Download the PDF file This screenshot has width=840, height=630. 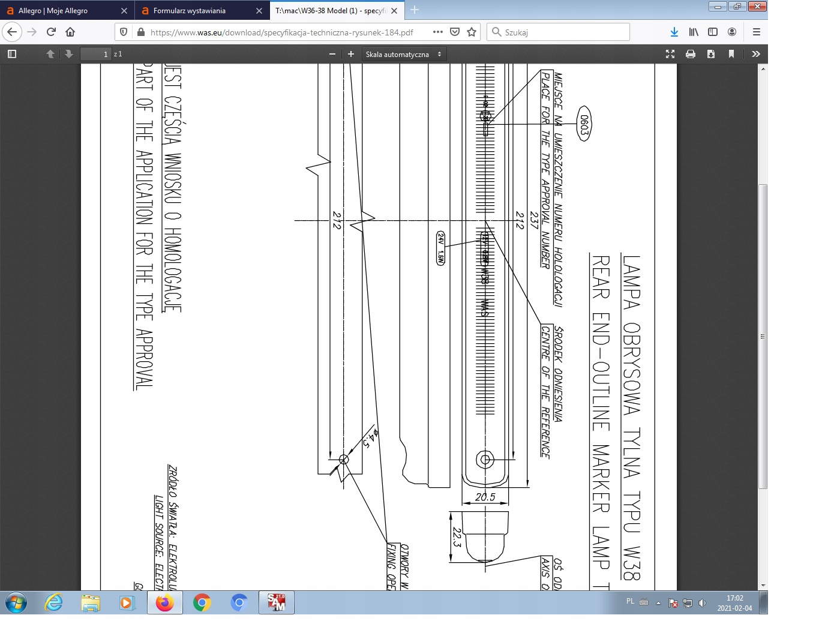click(x=711, y=54)
